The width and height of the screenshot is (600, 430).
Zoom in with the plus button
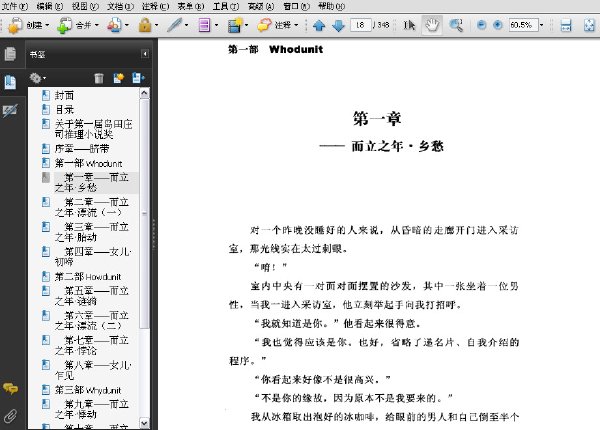tap(497, 25)
